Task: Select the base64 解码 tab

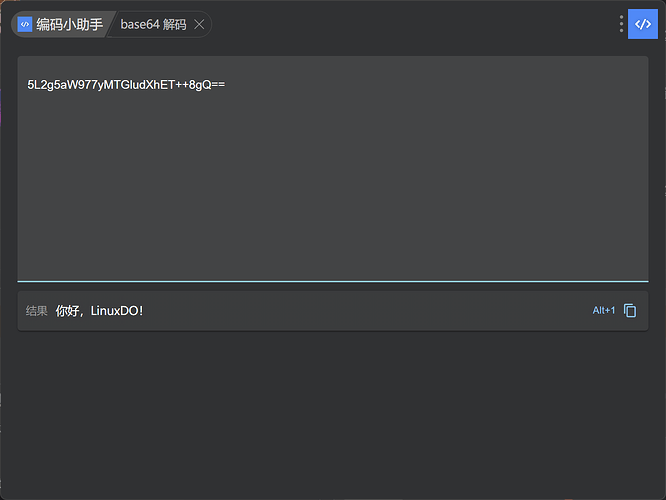Action: [153, 25]
